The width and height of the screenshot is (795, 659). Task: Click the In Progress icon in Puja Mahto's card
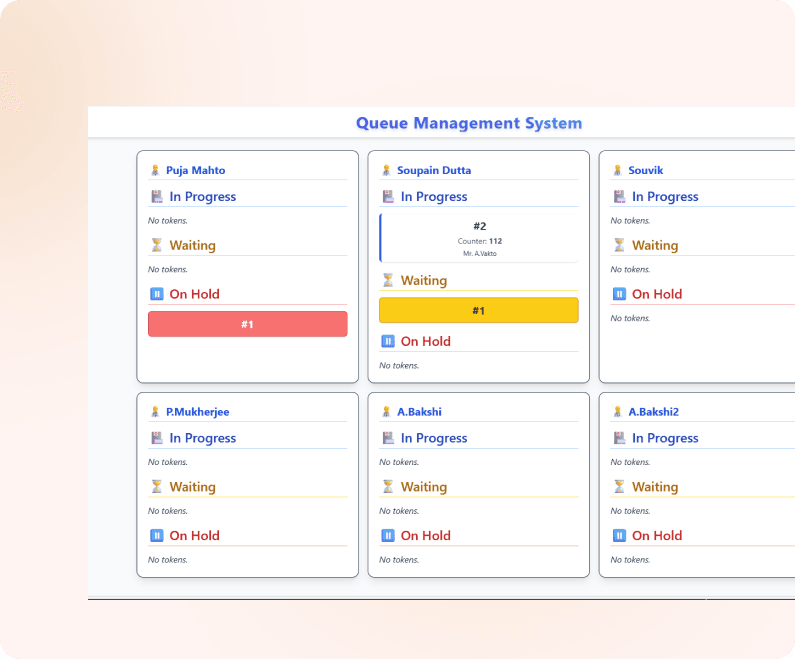click(157, 197)
